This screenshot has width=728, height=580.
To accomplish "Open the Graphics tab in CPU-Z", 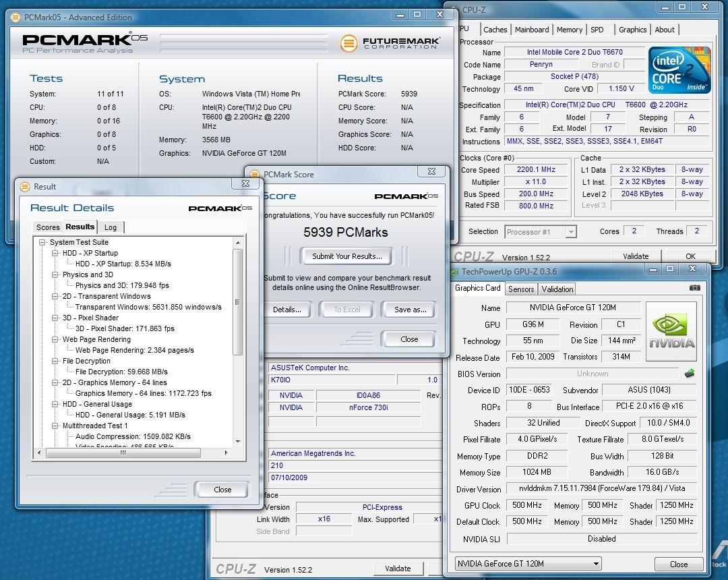I will pyautogui.click(x=632, y=30).
